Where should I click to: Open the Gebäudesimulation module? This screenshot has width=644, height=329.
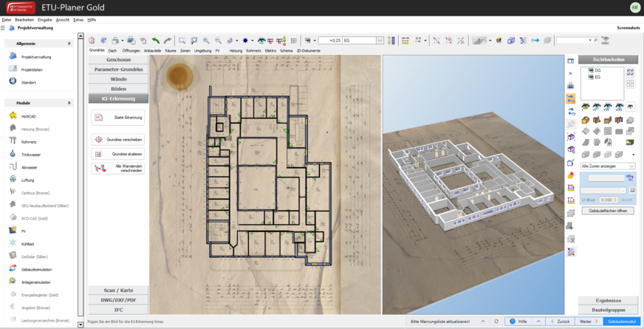(36, 269)
